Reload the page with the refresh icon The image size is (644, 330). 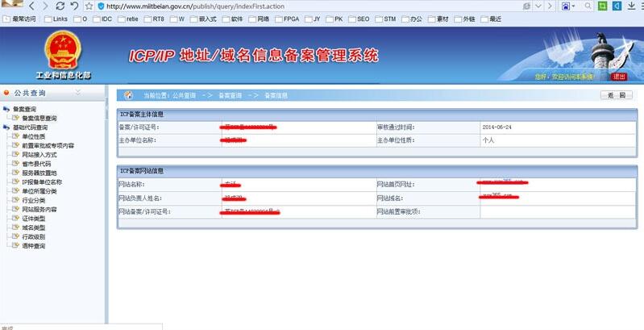coord(60,6)
